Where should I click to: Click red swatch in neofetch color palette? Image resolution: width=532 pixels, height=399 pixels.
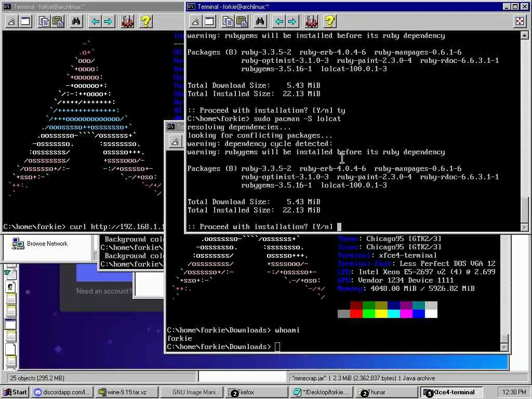pos(356,313)
